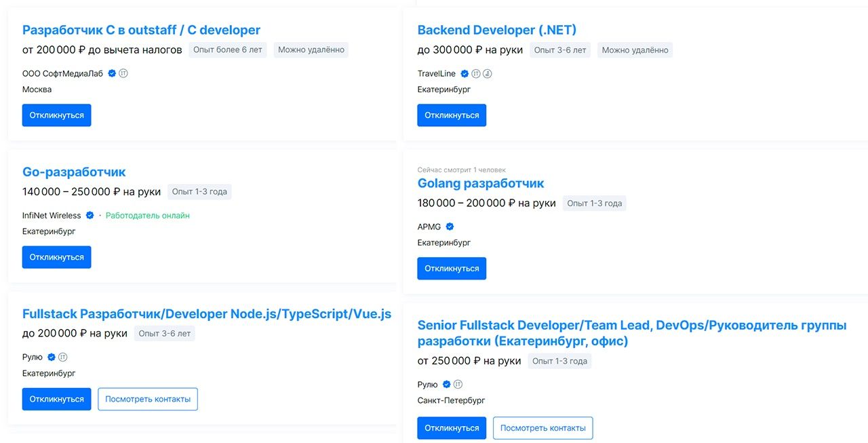Click verified badge of Рулю in Senior Fullstack vacancy
The height and width of the screenshot is (443, 868).
446,384
